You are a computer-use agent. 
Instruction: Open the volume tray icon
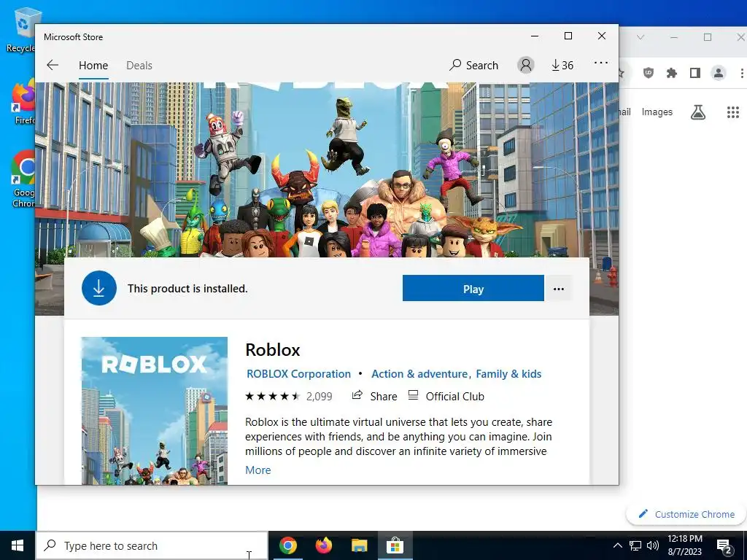click(653, 545)
